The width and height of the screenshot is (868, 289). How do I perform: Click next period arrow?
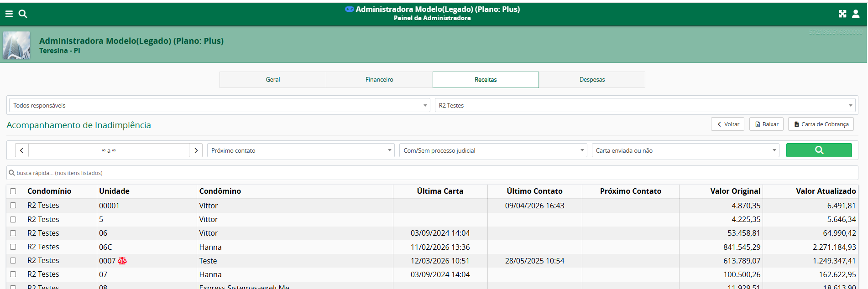(x=196, y=150)
